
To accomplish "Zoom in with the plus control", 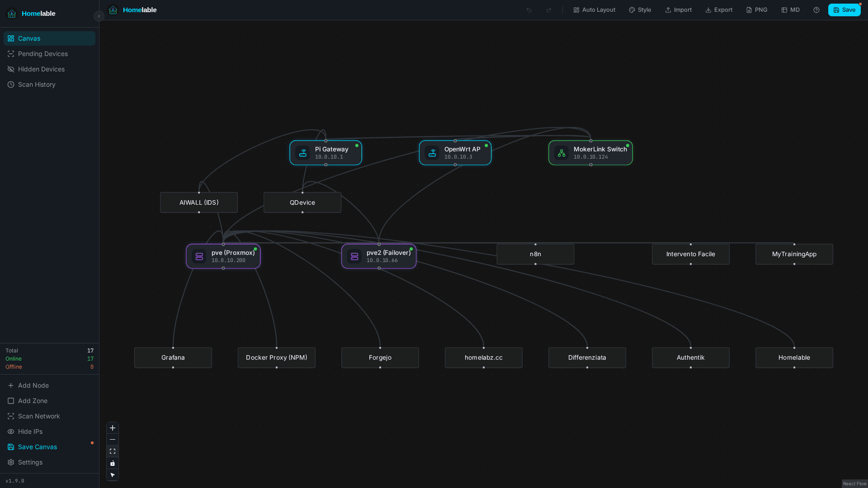I will tap(113, 428).
